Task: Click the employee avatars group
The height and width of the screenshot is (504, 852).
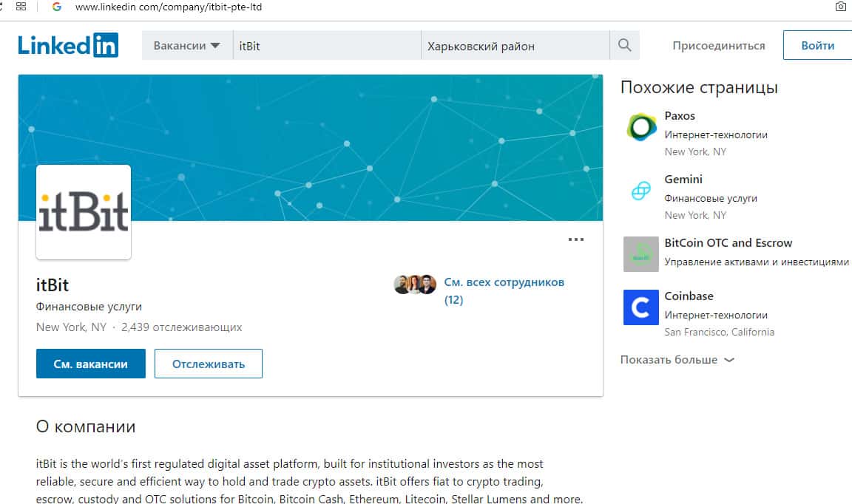Action: point(415,285)
